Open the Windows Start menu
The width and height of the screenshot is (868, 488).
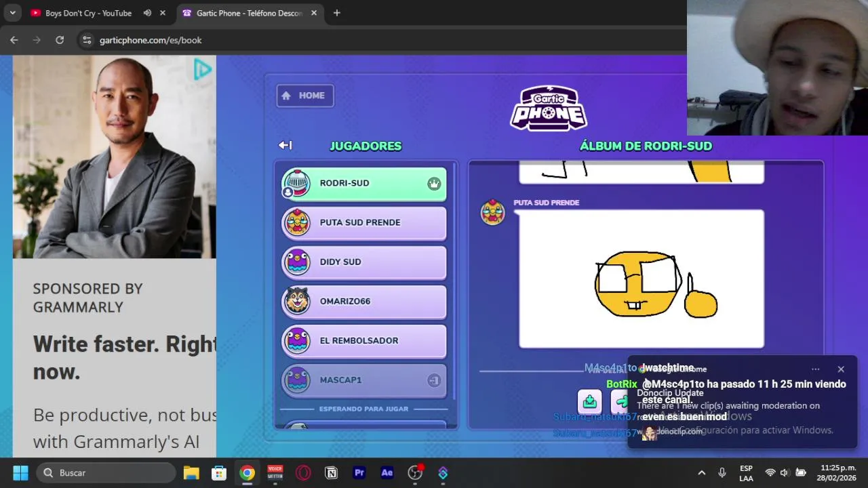point(20,472)
